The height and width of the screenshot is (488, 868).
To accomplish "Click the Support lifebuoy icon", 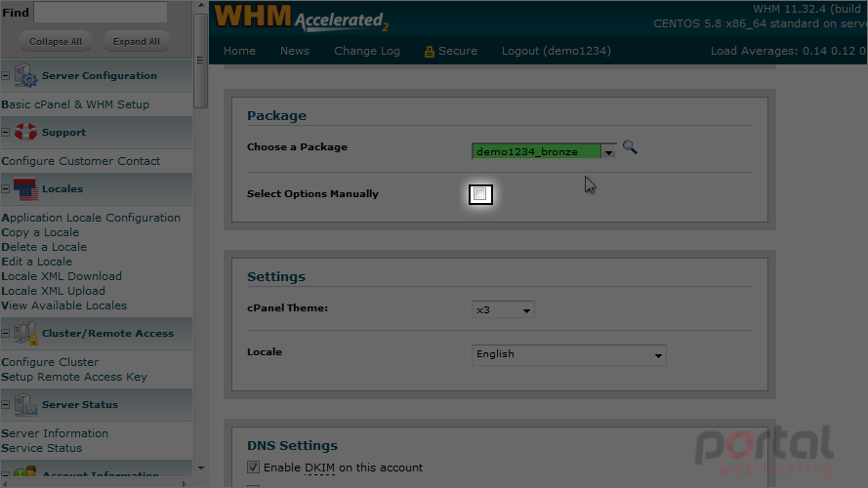I will pos(25,132).
